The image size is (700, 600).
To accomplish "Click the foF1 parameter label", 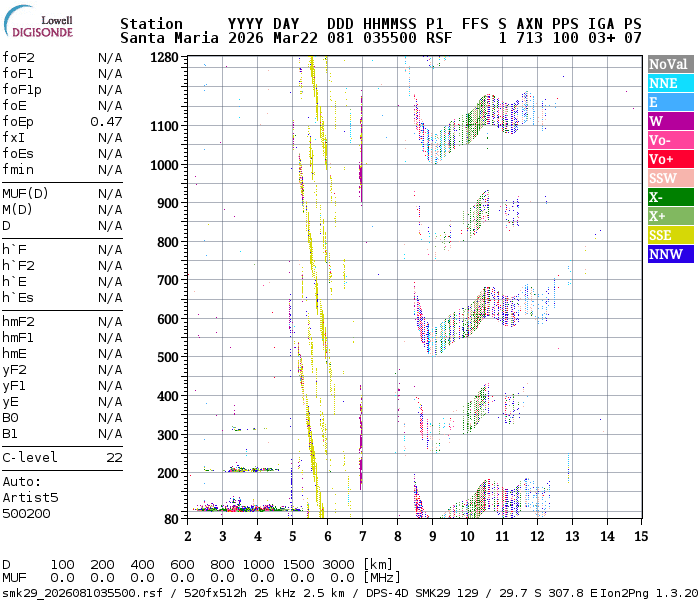I will [x=18, y=74].
